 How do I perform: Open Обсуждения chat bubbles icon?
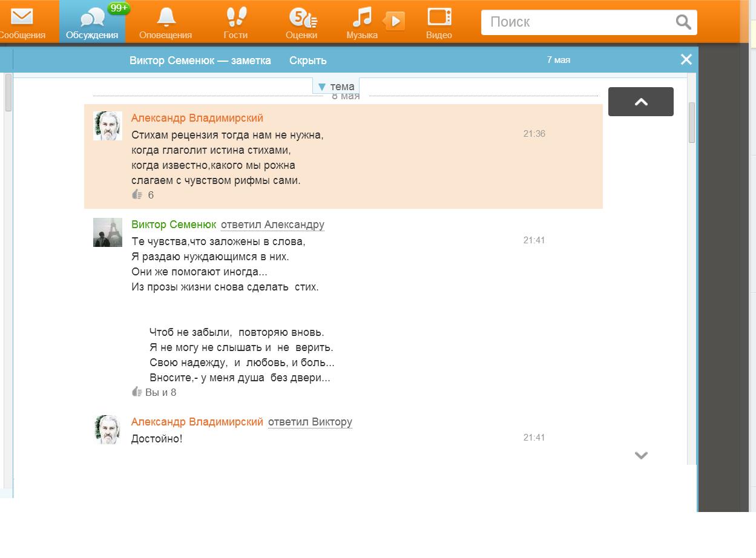click(92, 18)
